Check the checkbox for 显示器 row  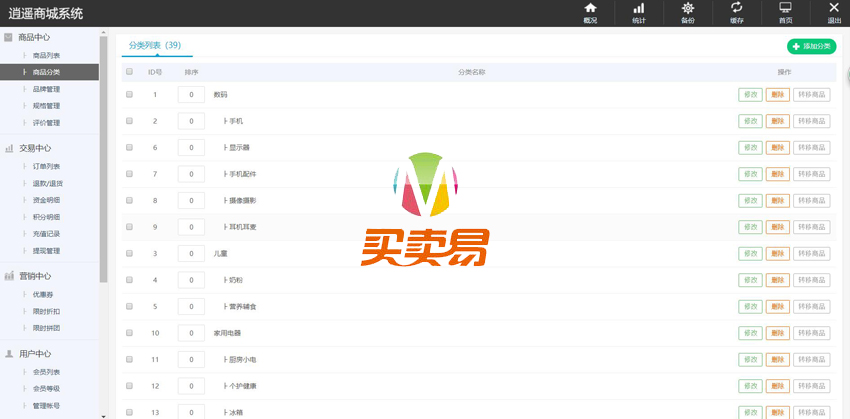(129, 147)
